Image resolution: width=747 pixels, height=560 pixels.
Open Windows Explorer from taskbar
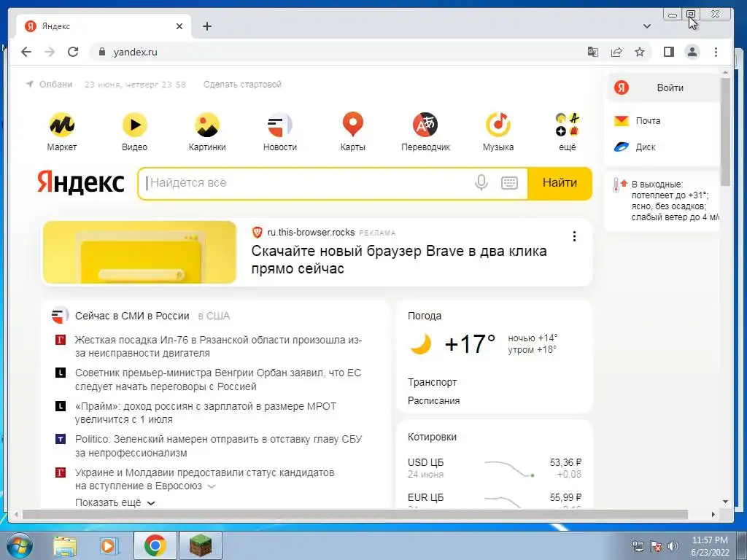tap(65, 546)
